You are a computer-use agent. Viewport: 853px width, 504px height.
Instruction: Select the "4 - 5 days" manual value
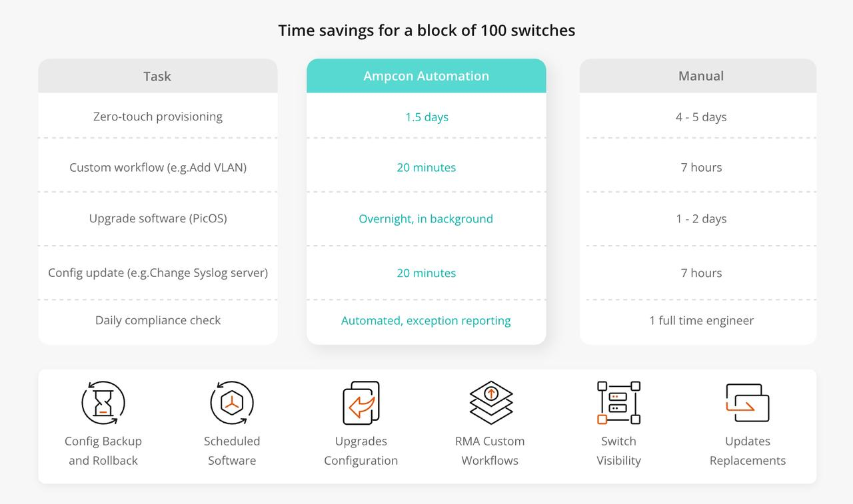tap(701, 117)
